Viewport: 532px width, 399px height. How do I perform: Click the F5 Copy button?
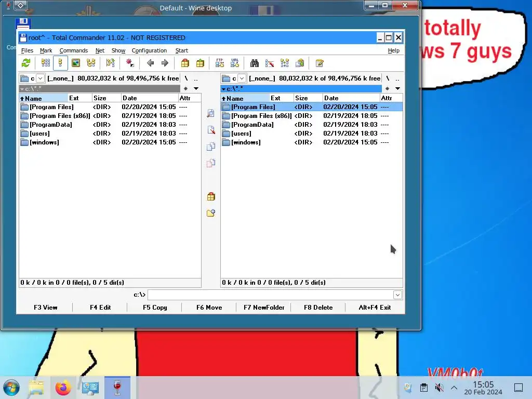click(155, 308)
